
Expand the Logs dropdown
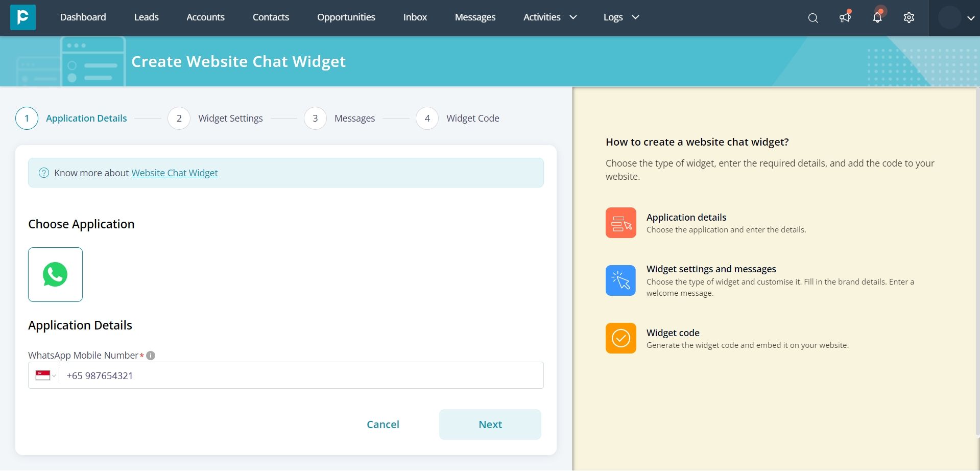click(x=621, y=17)
